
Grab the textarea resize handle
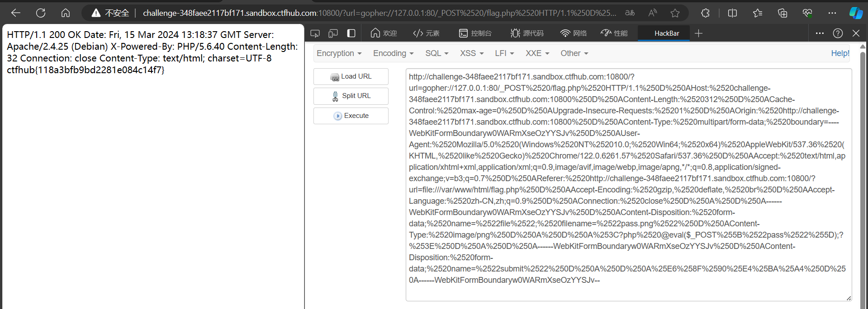point(849,298)
